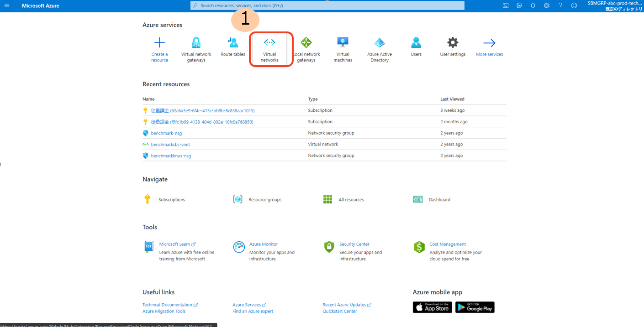Viewport: 644px width, 327px height.
Task: Open Azure Monitor link
Action: [264, 244]
